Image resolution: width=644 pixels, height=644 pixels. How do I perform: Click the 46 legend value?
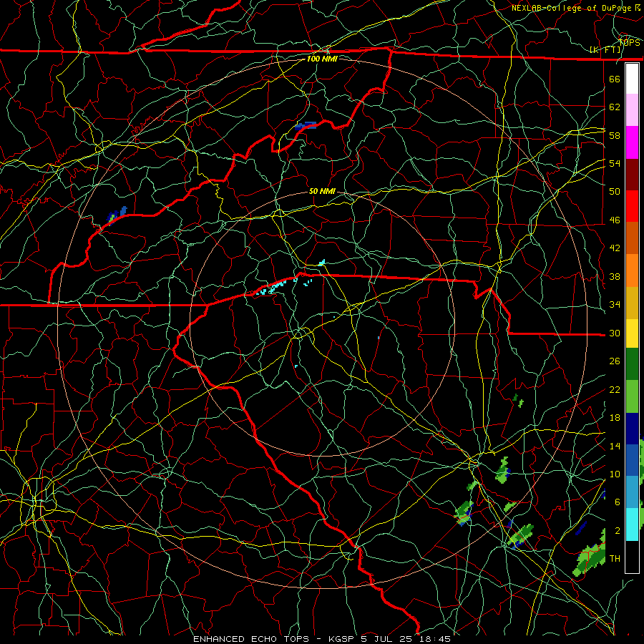click(x=615, y=220)
